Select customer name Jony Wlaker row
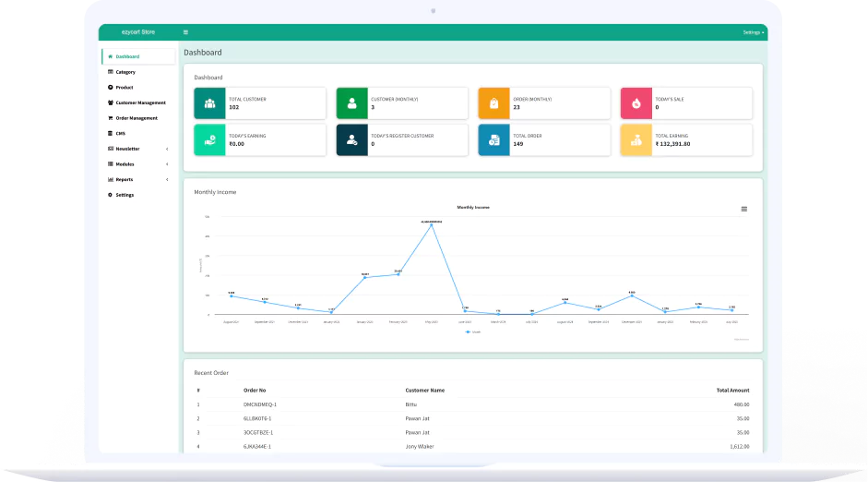This screenshot has height=482, width=868. [x=420, y=447]
